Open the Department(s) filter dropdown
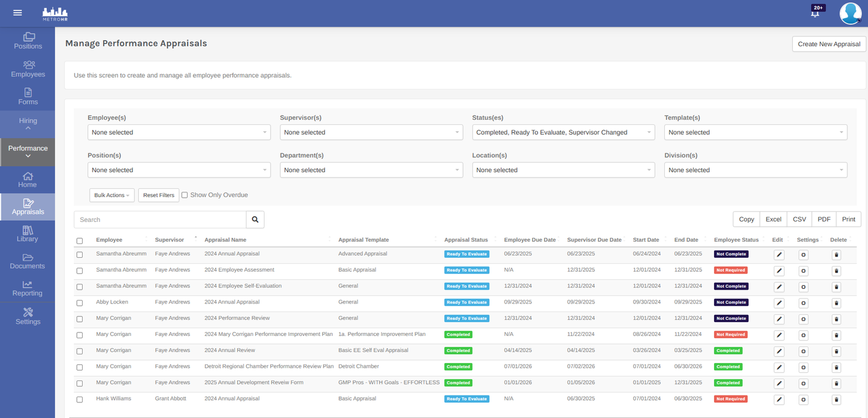 370,169
